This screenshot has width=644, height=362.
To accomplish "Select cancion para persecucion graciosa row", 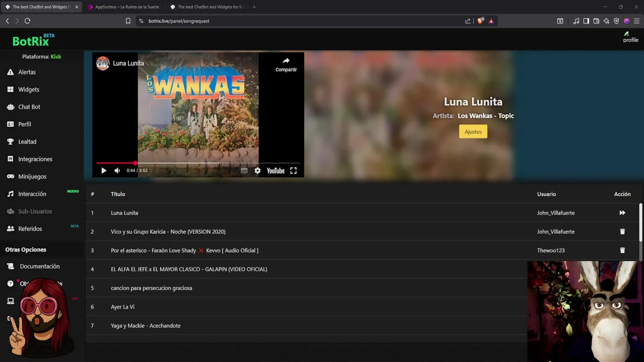I will click(306, 288).
